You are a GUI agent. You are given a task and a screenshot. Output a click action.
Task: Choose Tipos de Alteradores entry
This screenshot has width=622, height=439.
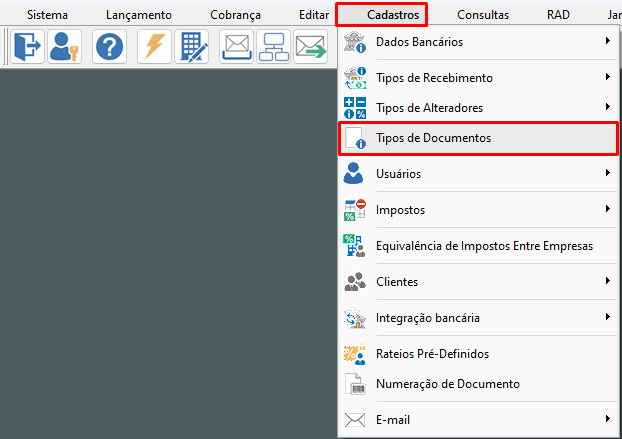click(x=478, y=108)
